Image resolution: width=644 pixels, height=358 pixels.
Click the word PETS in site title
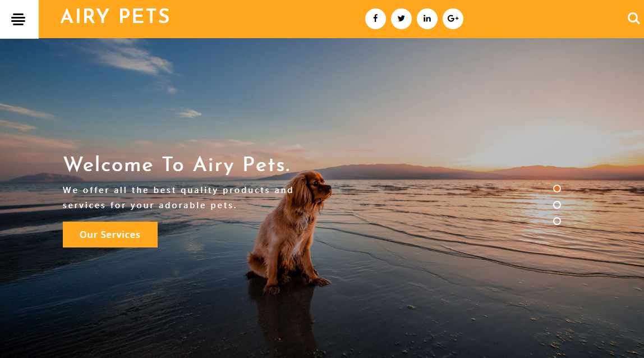144,17
